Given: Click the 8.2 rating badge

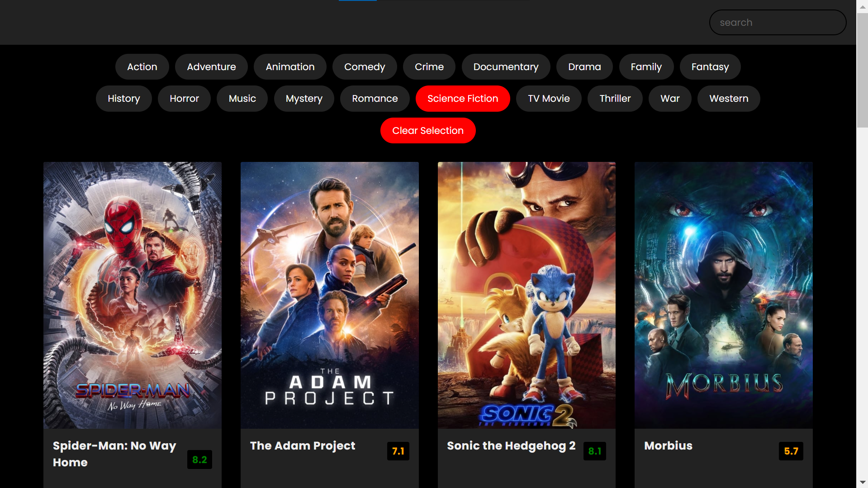Looking at the screenshot, I should (x=199, y=460).
